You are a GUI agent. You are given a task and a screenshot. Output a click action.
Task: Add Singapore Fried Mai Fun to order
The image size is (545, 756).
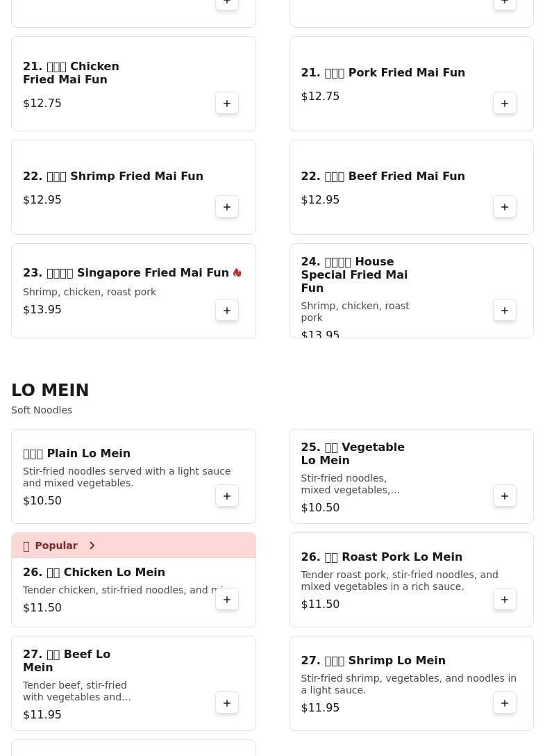pyautogui.click(x=227, y=311)
